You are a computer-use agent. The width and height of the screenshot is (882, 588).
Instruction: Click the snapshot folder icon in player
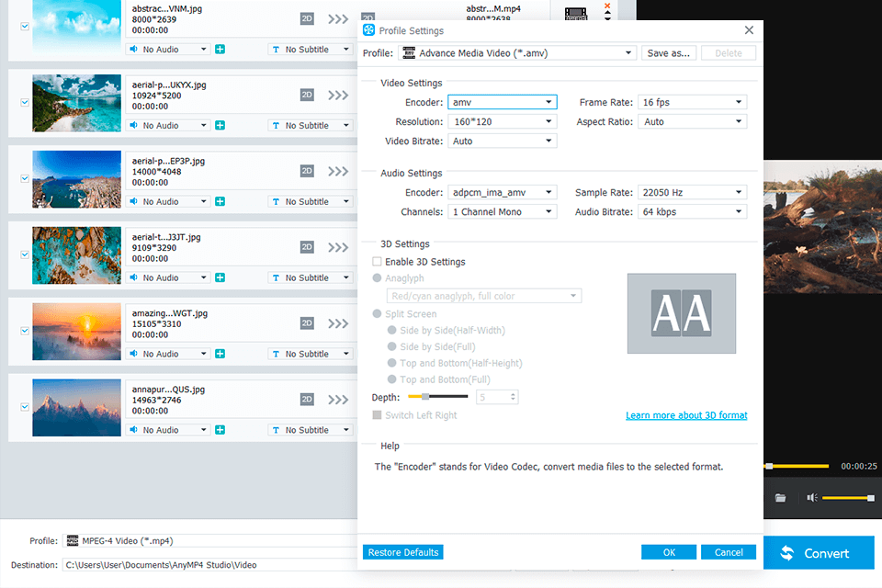780,498
